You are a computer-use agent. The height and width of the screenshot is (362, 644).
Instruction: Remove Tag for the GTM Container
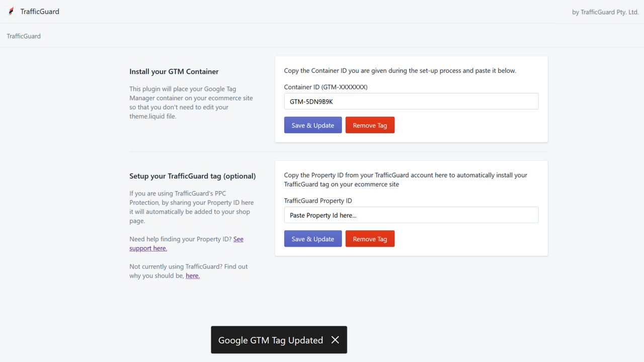click(370, 125)
